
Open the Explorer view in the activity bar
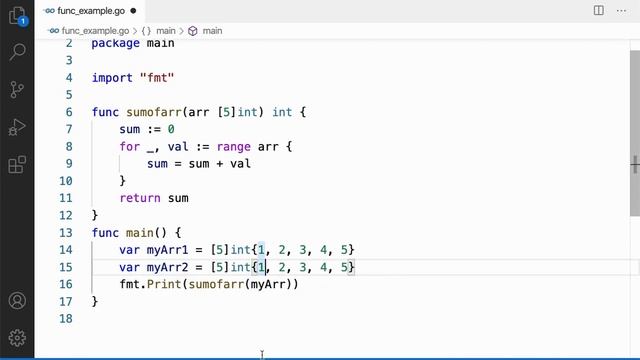[17, 16]
